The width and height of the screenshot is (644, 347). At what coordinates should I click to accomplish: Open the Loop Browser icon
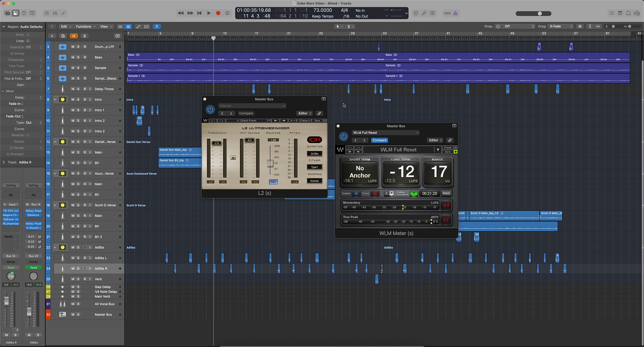628,13
